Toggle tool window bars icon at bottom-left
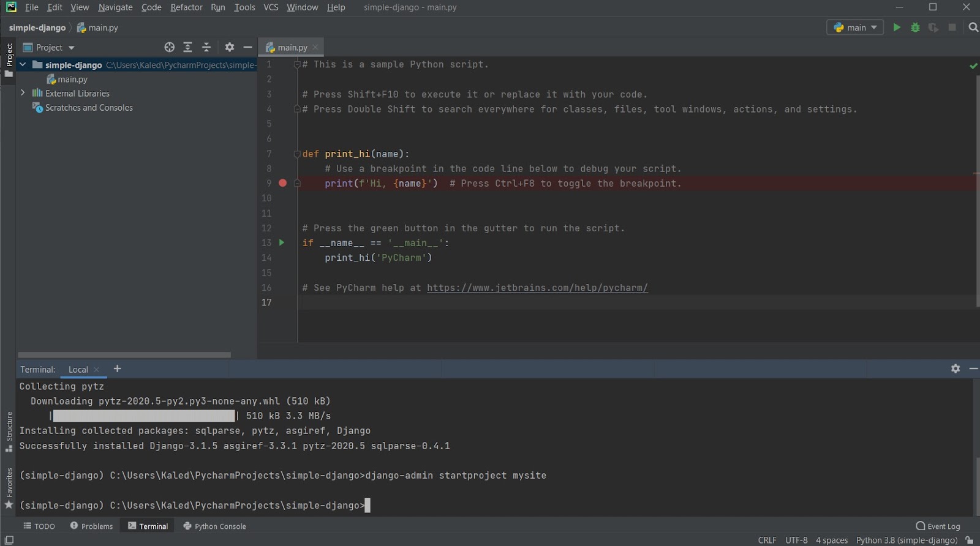 pyautogui.click(x=9, y=540)
